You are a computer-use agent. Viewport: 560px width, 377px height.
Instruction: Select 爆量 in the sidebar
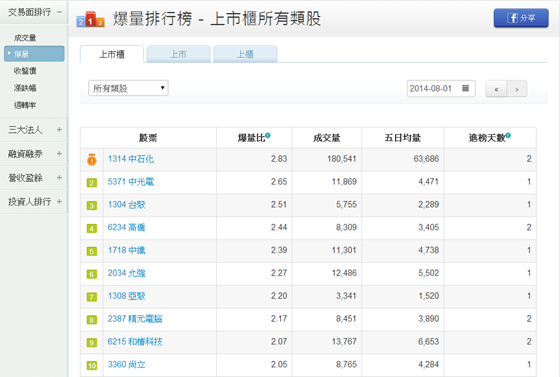pyautogui.click(x=34, y=54)
